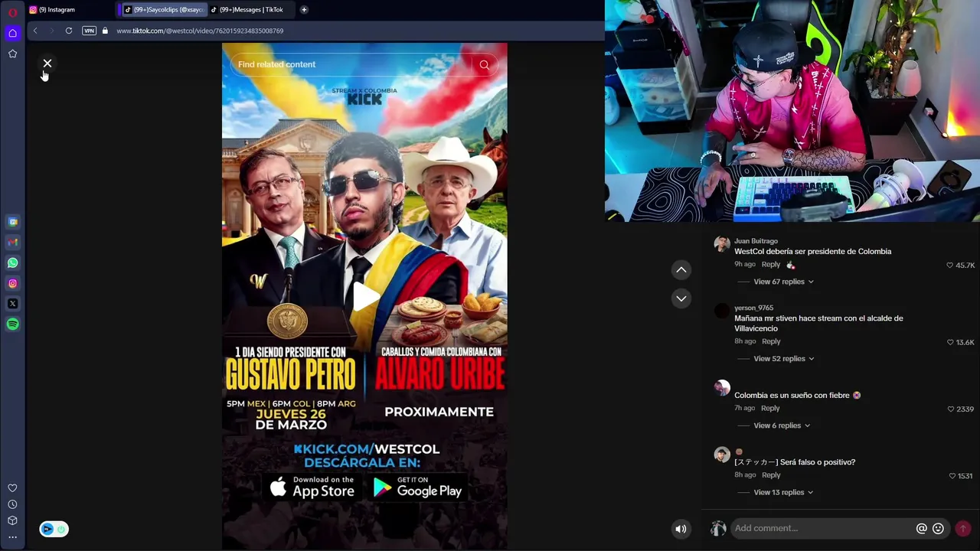The height and width of the screenshot is (551, 980).
Task: Open the emoji picker smiley icon
Action: pos(938,529)
